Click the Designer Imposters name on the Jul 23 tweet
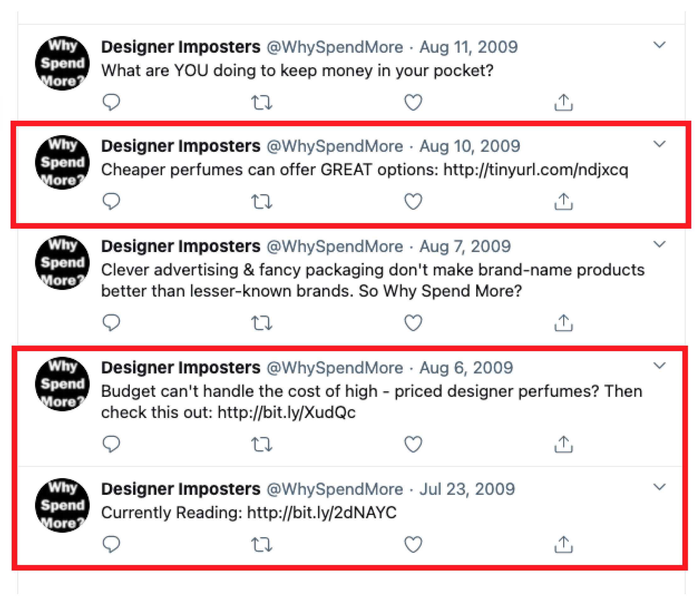The width and height of the screenshot is (700, 605). pos(181,489)
